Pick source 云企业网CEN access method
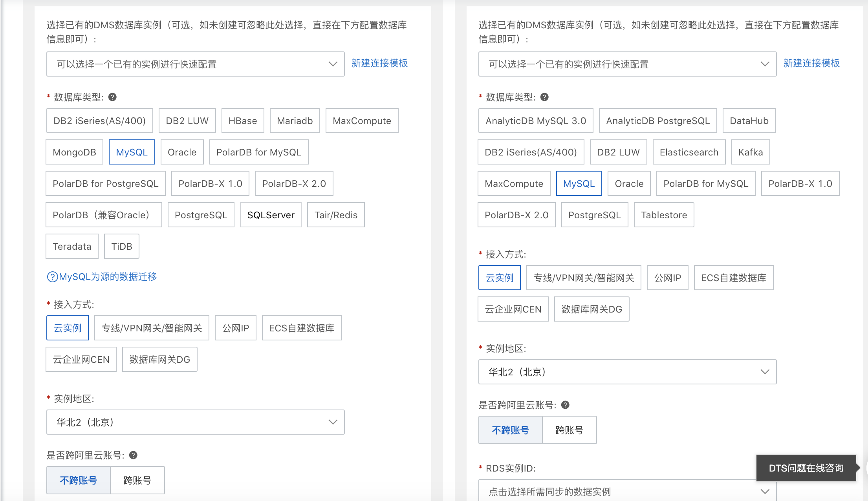868x501 pixels. (x=81, y=359)
